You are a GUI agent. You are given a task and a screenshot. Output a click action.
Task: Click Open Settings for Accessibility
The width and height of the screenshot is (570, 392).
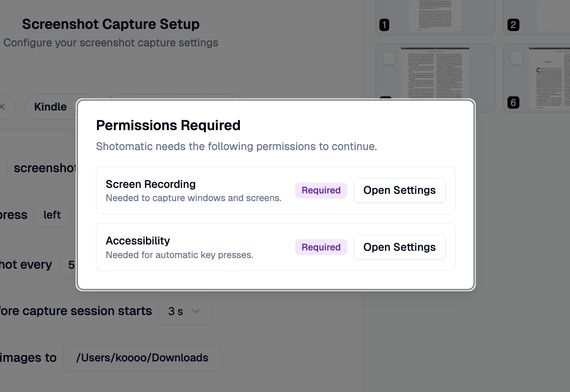point(399,247)
